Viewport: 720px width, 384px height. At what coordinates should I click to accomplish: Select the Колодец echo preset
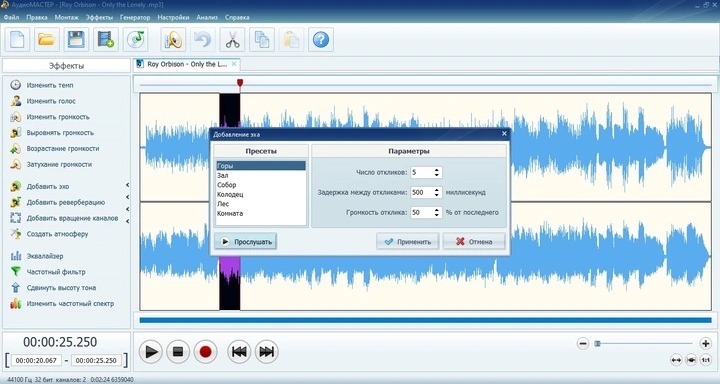(x=260, y=194)
